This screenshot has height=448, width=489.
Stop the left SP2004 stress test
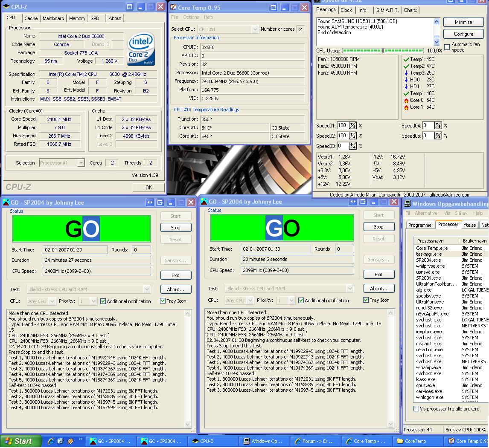pyautogui.click(x=175, y=228)
